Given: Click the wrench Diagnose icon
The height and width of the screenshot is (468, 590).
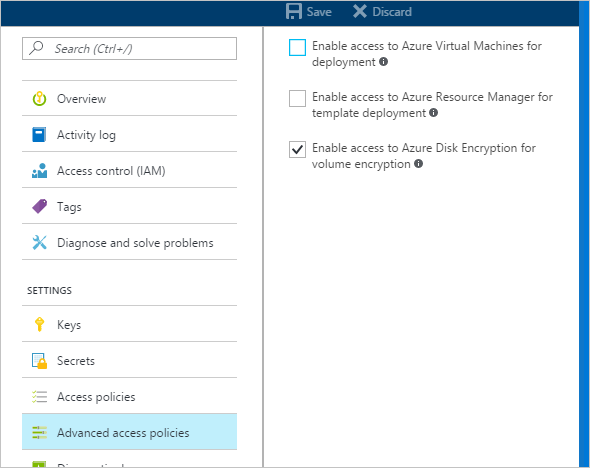Looking at the screenshot, I should (x=40, y=243).
